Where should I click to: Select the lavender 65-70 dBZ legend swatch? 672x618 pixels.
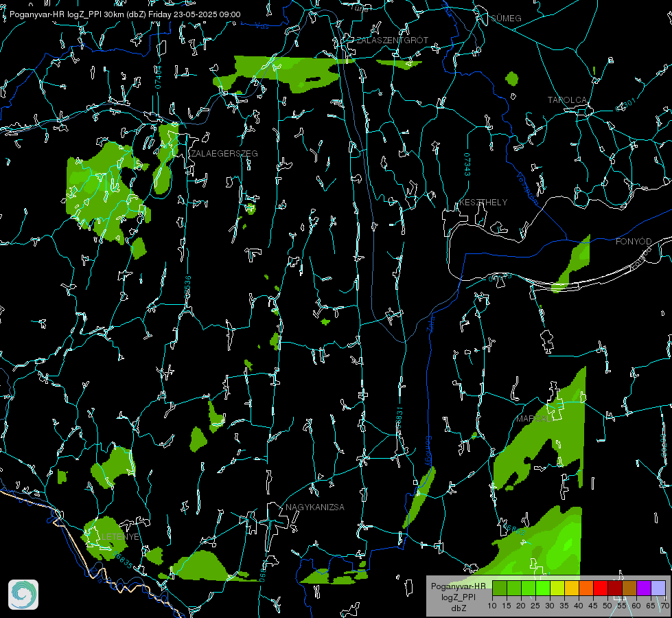[658, 588]
